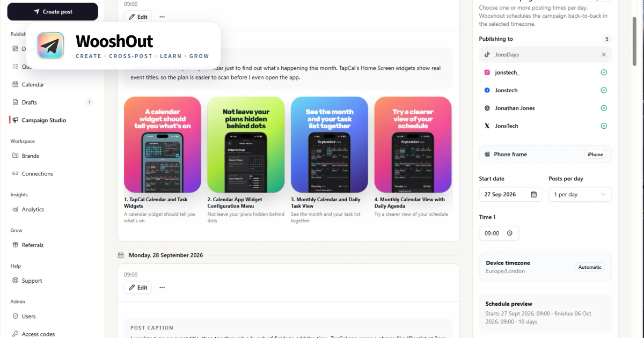644x338 pixels.
Task: Open thumbnail 'A calendar widget should tell you what's on'
Action: (163, 145)
